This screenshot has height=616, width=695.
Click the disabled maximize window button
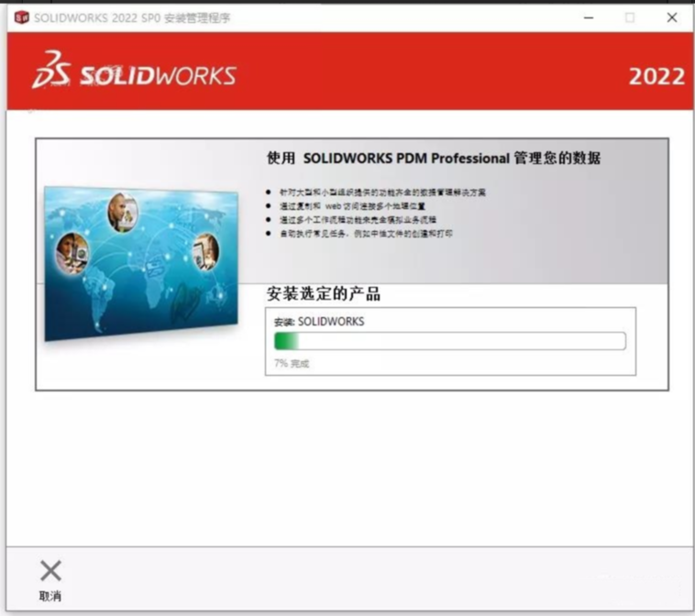[630, 17]
